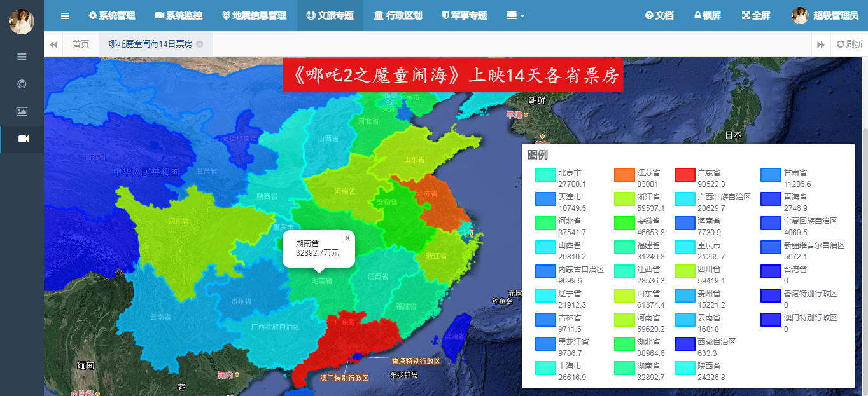The height and width of the screenshot is (396, 868).
Task: Select 哪吒魔童闹海14日票房 tab
Action: coord(150,44)
